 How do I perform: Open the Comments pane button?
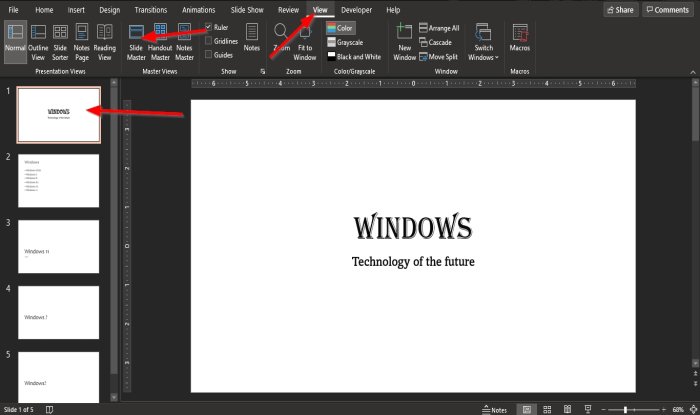[x=666, y=9]
